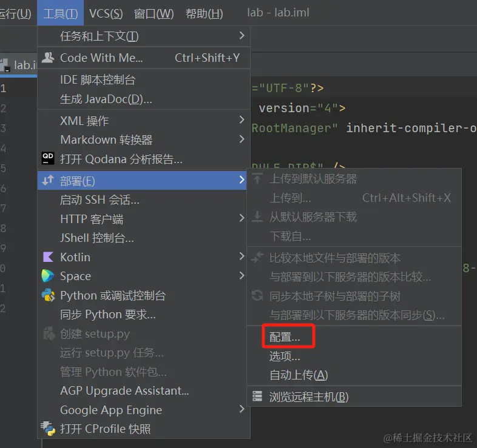
Task: Select 与部署到以下服务器的版本同步(S)...
Action: click(x=354, y=315)
